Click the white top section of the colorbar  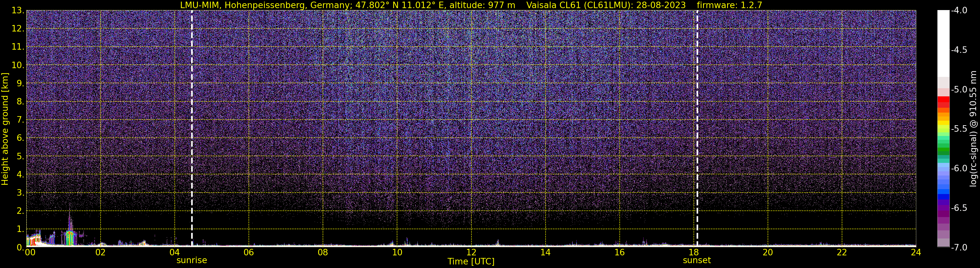944,43
